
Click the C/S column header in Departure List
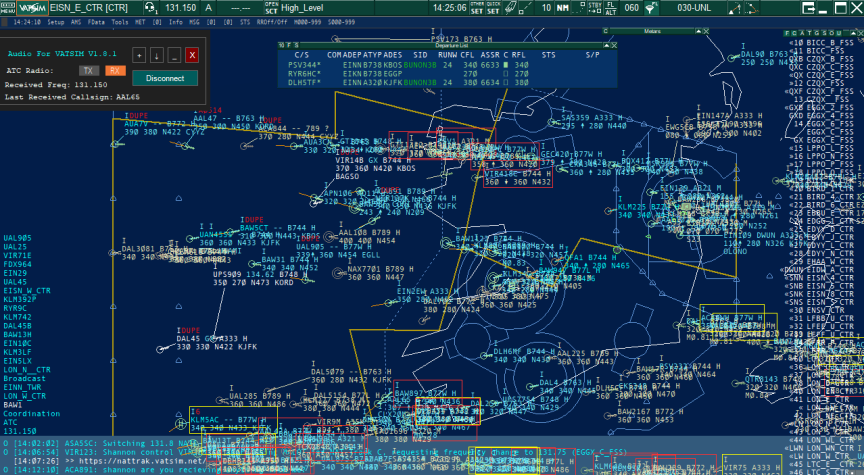click(301, 55)
